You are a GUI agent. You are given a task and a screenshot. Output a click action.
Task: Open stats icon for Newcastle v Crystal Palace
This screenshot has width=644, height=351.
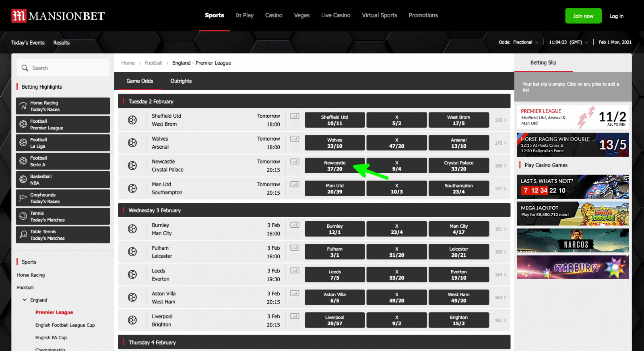(x=295, y=162)
